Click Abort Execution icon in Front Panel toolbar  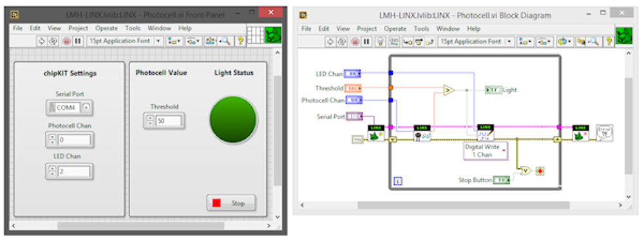(x=66, y=41)
